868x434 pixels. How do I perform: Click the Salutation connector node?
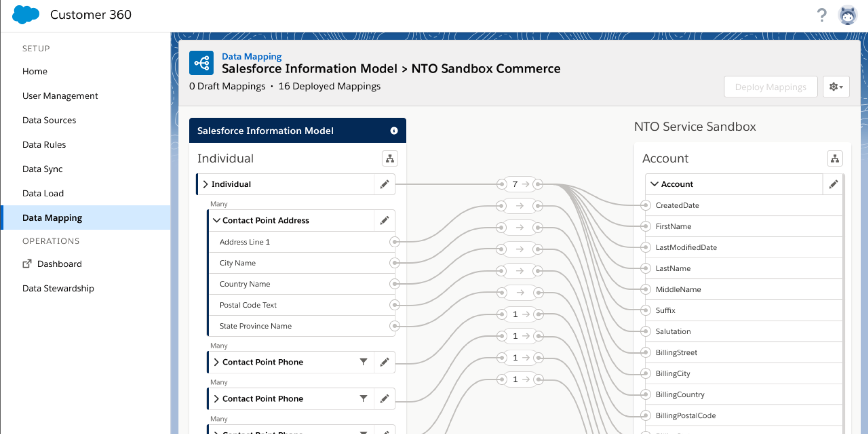645,331
